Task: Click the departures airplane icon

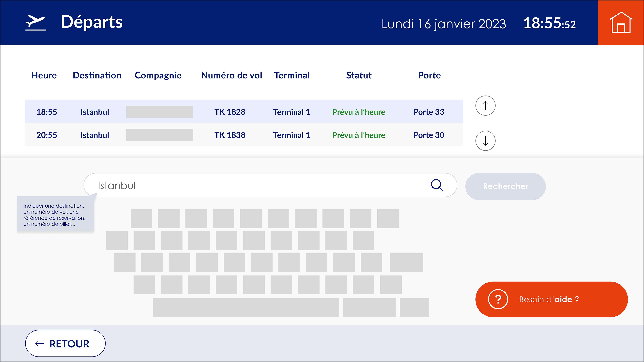Action: (x=36, y=22)
